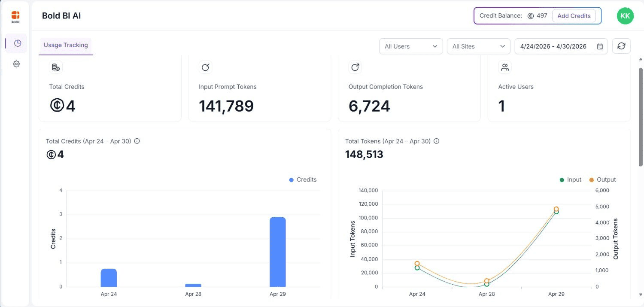Click the Add Credits button

[x=574, y=16]
